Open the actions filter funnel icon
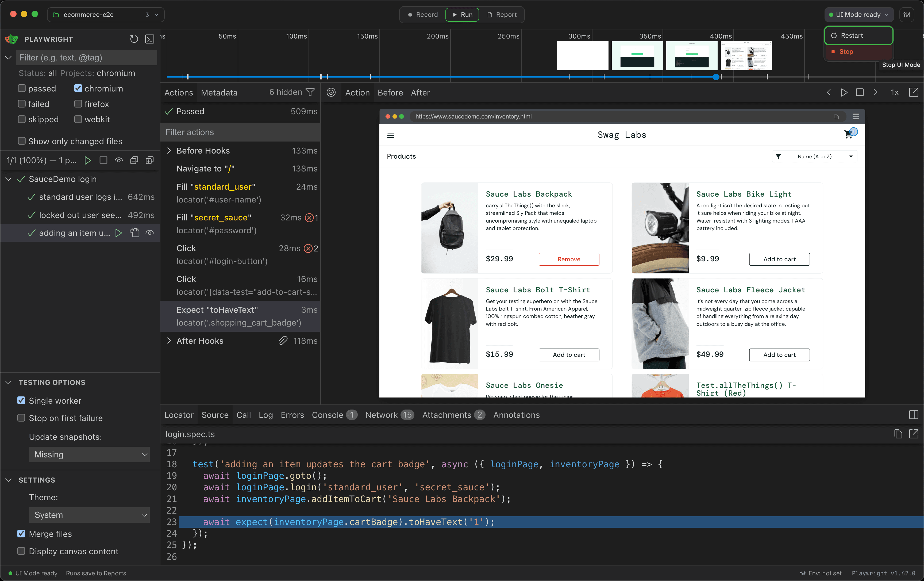This screenshot has height=581, width=924. pos(310,93)
